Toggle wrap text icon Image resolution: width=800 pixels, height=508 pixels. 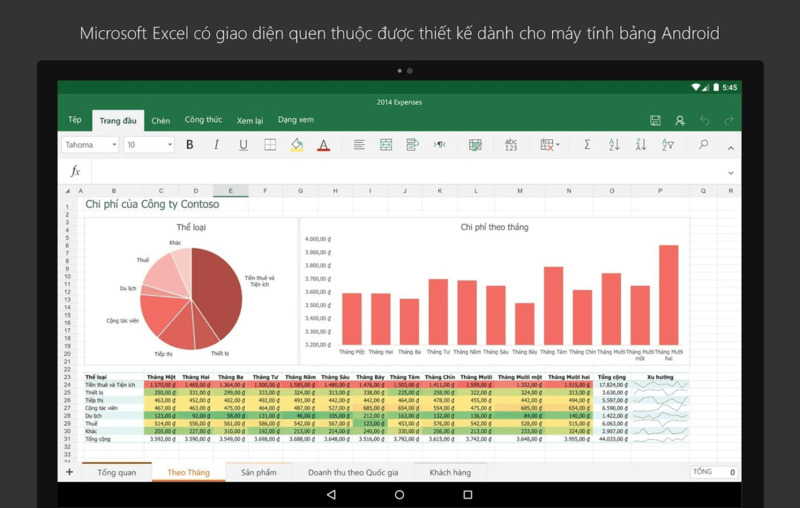coord(412,145)
